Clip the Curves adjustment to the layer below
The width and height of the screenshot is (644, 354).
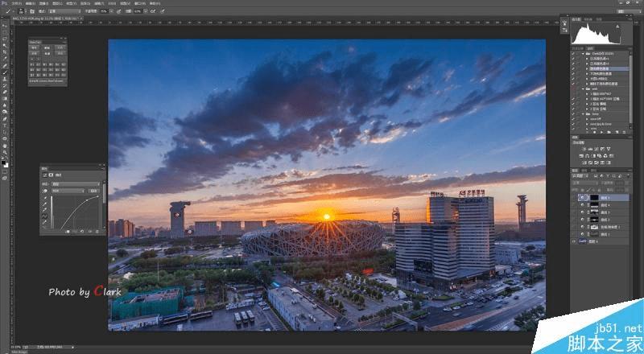coord(68,232)
